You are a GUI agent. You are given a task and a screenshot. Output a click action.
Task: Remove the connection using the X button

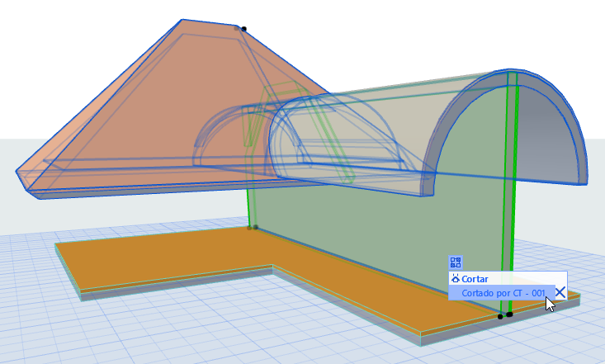tap(560, 292)
